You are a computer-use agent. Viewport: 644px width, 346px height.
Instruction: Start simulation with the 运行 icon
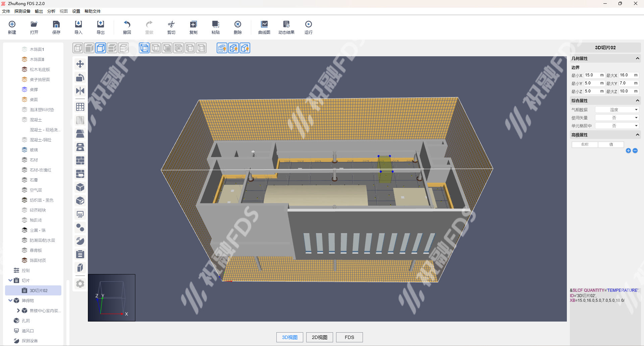point(309,24)
